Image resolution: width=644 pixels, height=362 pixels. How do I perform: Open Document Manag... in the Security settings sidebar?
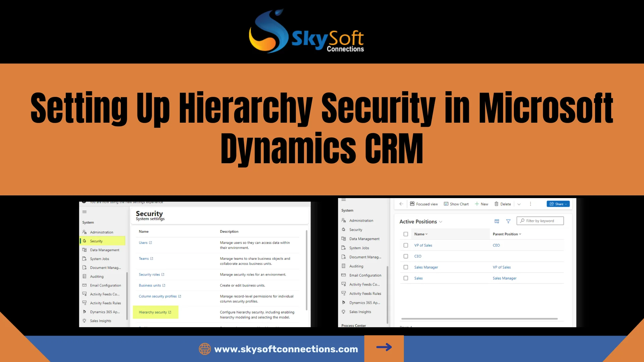point(102,268)
